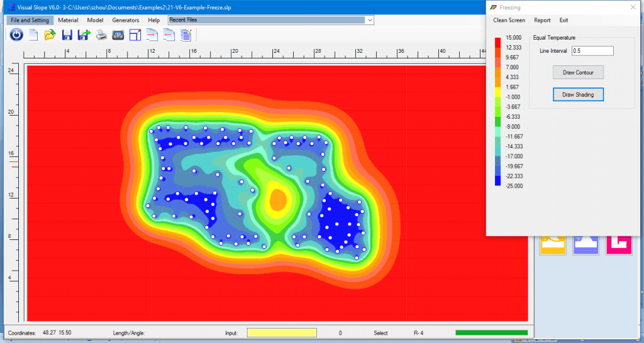This screenshot has height=343, width=644.
Task: Click the orange hot spot at contour center
Action: click(x=278, y=199)
